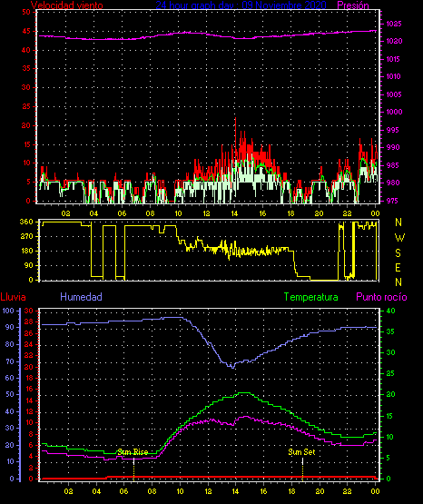Select the 'Temperatura' legend label
Screen dimensions: 423x504
point(311,297)
